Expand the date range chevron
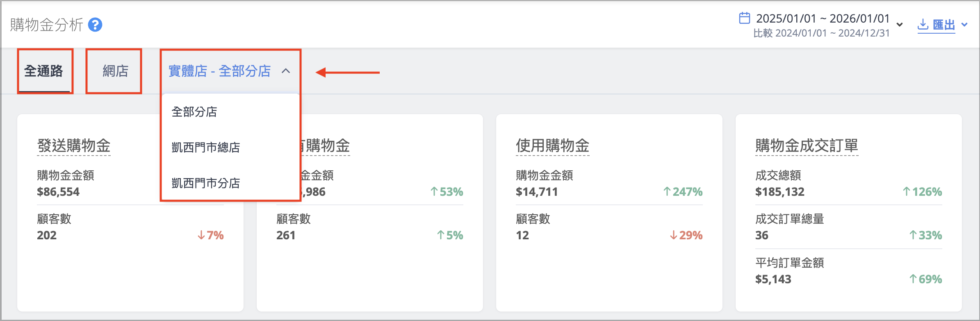 (x=900, y=25)
